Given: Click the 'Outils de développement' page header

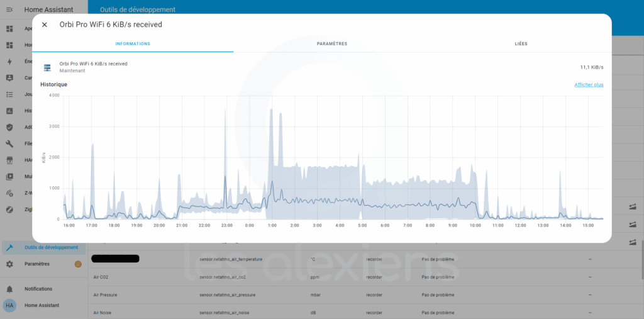Looking at the screenshot, I should [138, 9].
